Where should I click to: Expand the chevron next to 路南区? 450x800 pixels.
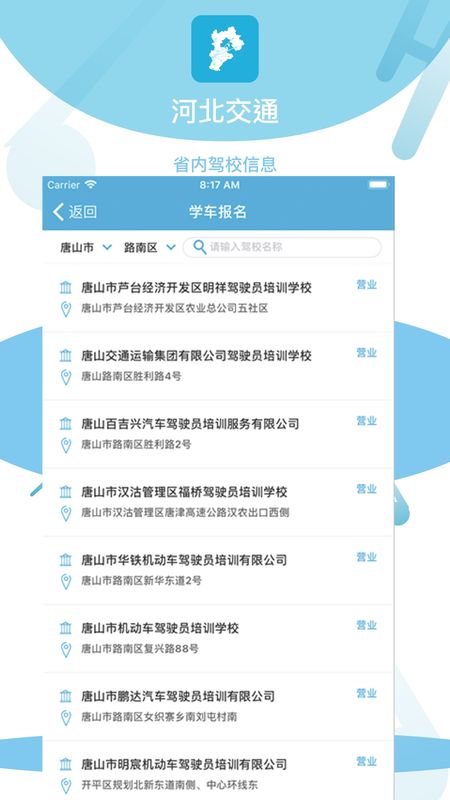coord(171,247)
